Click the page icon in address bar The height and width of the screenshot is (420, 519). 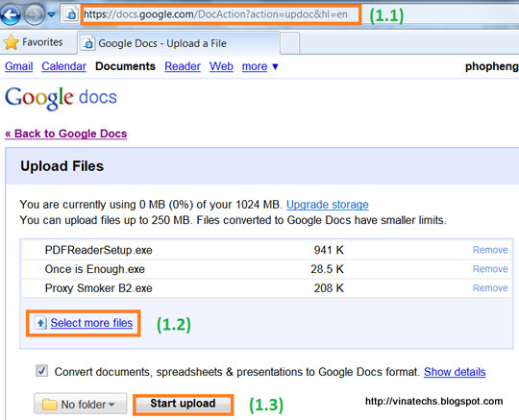[71, 14]
